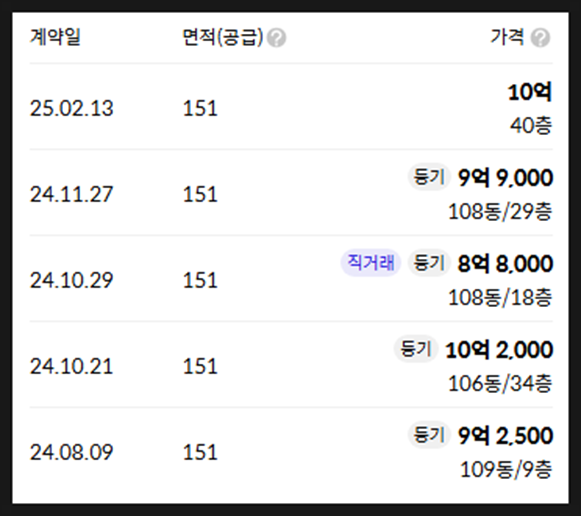This screenshot has width=581, height=516.
Task: Select the 가격 column header
Action: point(507,37)
